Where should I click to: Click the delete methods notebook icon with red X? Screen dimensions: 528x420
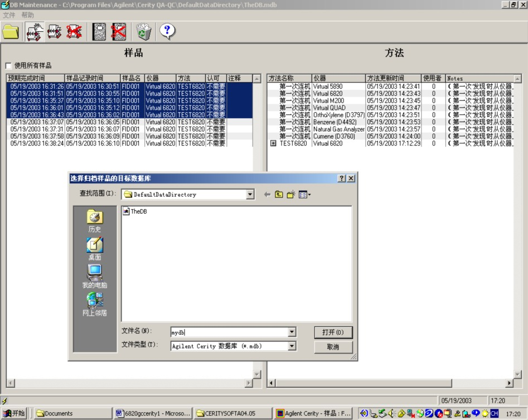(119, 32)
